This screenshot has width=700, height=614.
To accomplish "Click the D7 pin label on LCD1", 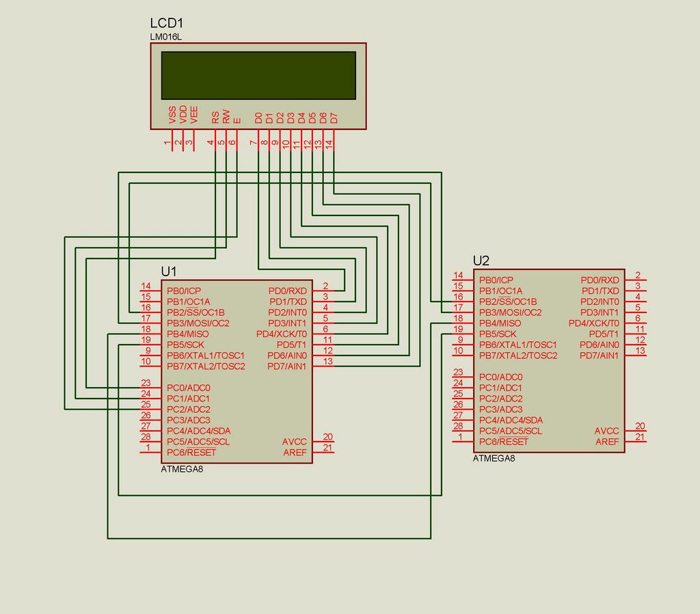I will pos(334,118).
